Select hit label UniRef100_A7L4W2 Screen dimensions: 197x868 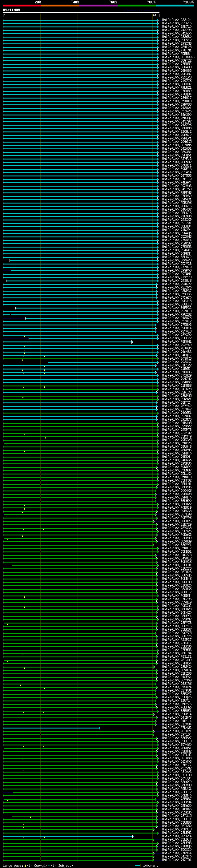(x=177, y=728)
